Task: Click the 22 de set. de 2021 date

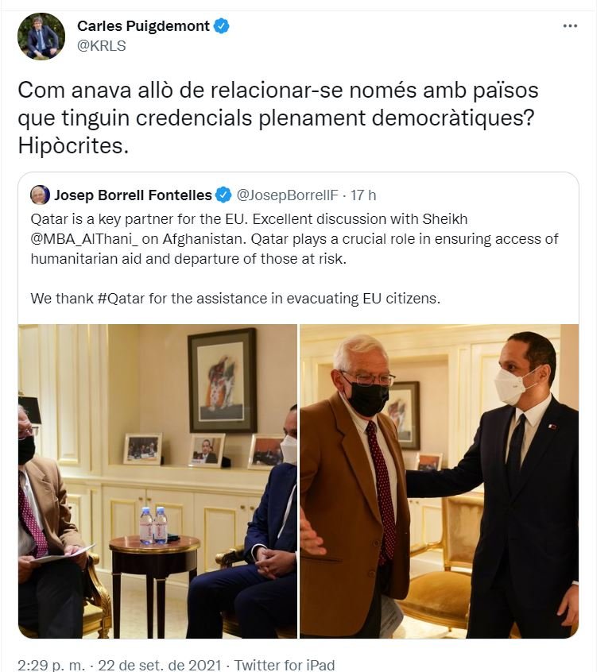Action: [160, 665]
